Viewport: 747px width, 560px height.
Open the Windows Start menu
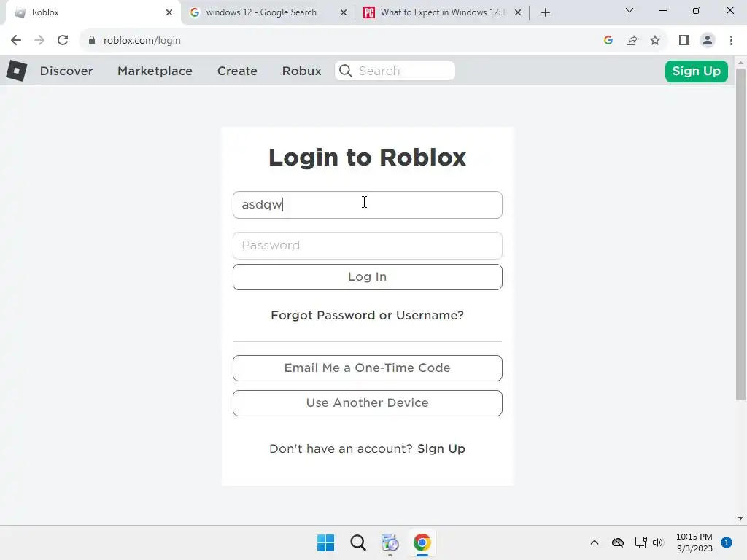coord(326,542)
